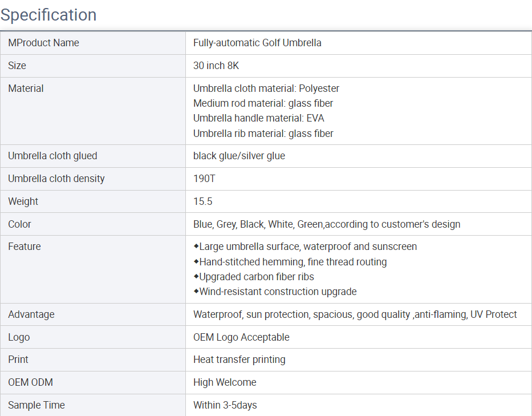The image size is (532, 416).
Task: Click 'Umbrella cloth material: Polyester' line
Action: [266, 88]
